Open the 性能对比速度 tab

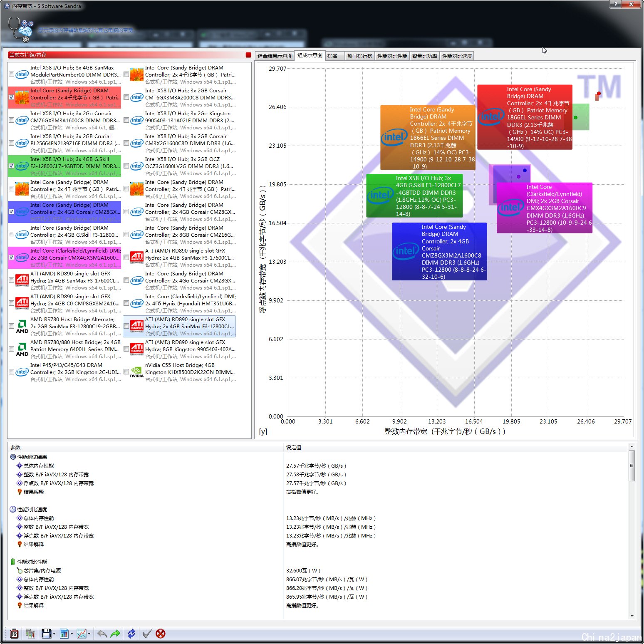(x=457, y=56)
